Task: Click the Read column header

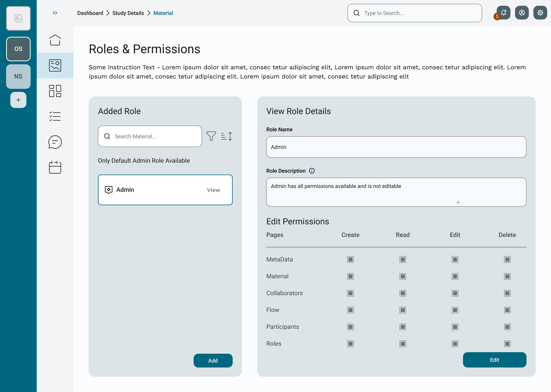Action: pyautogui.click(x=403, y=235)
